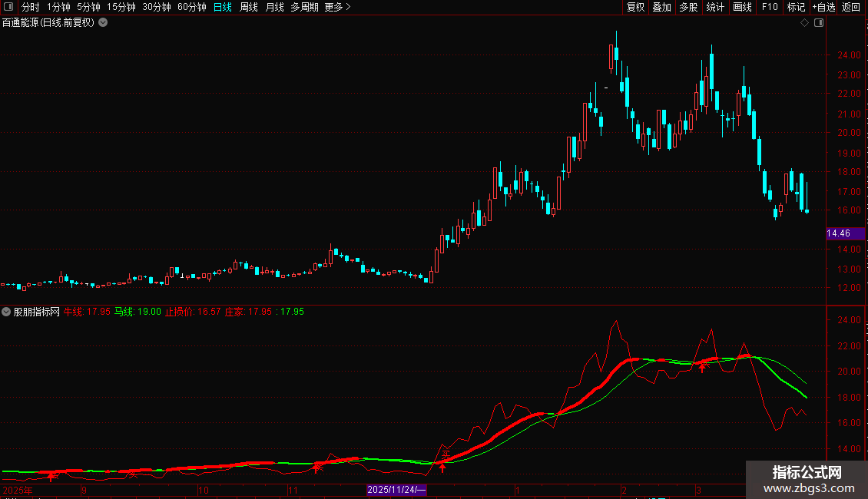Open the 股朋指标网 indicator dropdown arrow
The image size is (868, 499).
tap(6, 312)
